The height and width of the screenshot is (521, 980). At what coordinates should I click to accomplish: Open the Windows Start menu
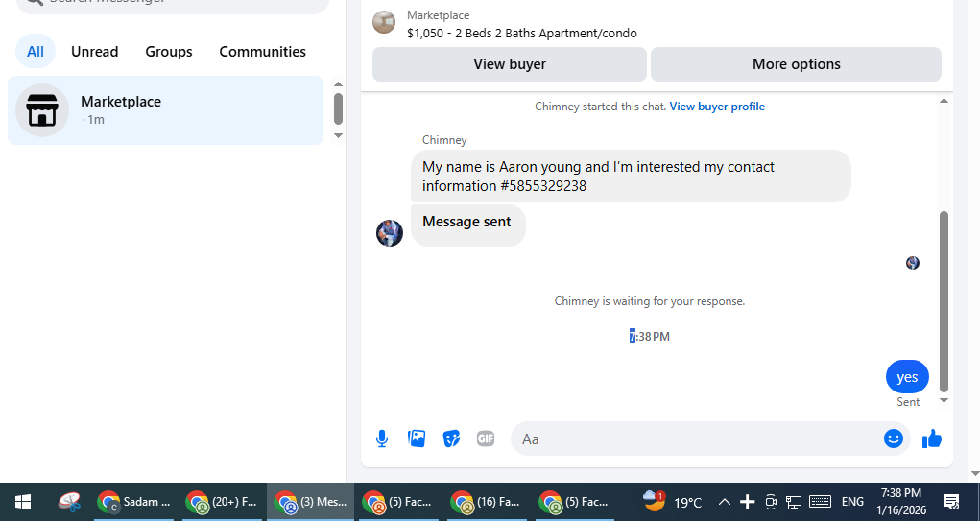(23, 502)
